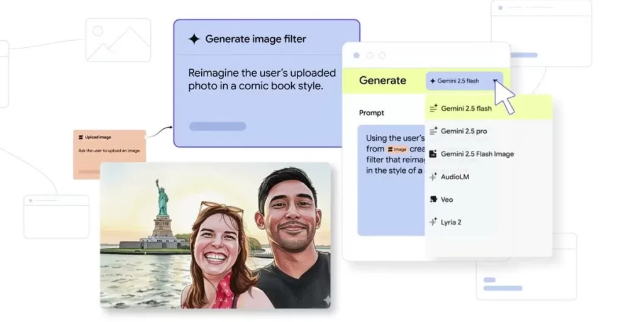Image resolution: width=644 pixels, height=322 pixels.
Task: Choose Gemini 2.5 Flash Image from list
Action: click(x=477, y=154)
